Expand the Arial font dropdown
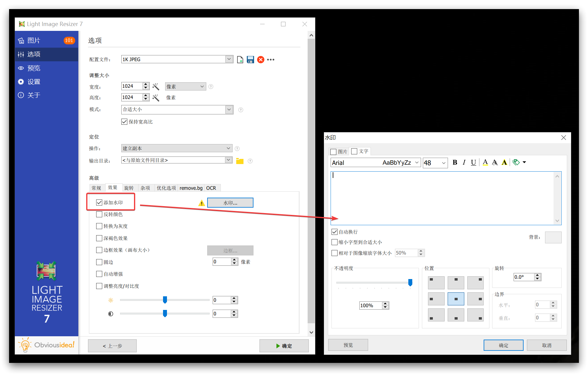Viewport: 588px width, 375px height. pos(416,163)
